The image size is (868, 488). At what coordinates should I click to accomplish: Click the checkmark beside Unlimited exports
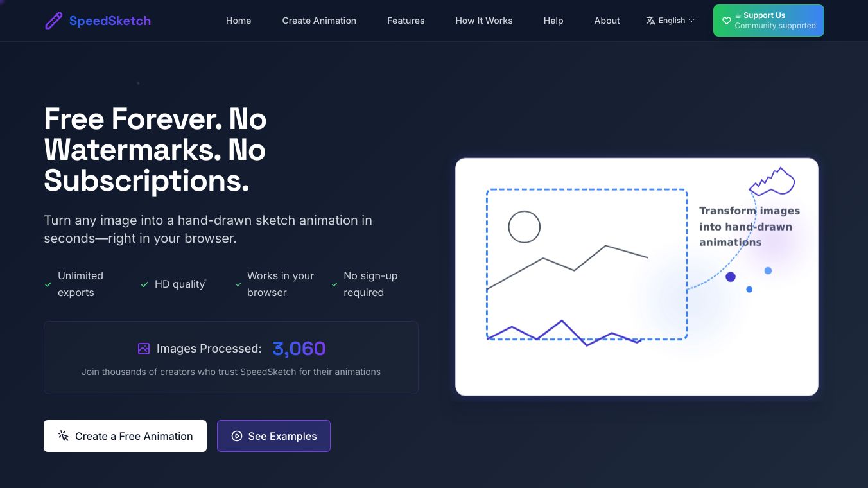[48, 284]
